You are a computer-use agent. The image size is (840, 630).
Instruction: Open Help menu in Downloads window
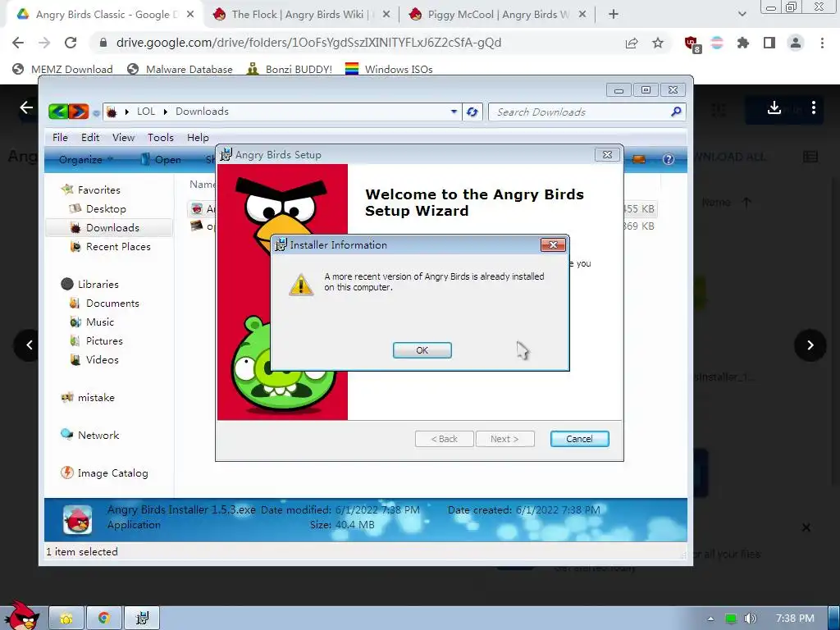coord(198,138)
